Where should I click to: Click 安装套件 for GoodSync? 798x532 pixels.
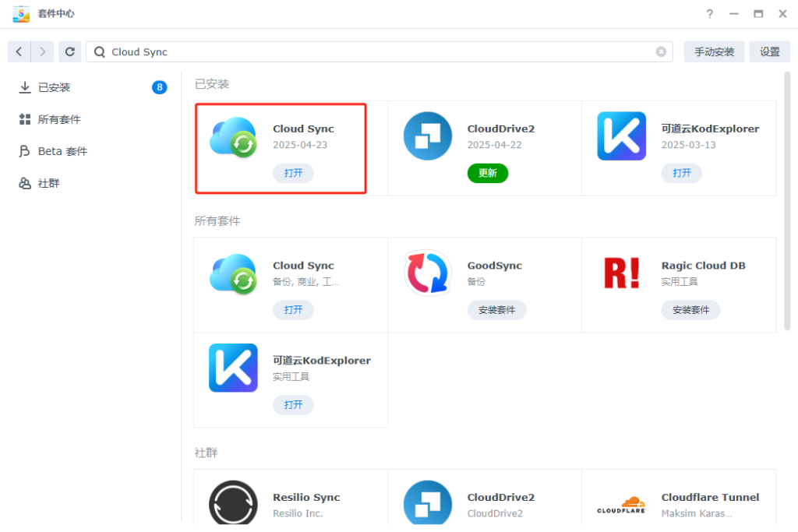pos(496,310)
